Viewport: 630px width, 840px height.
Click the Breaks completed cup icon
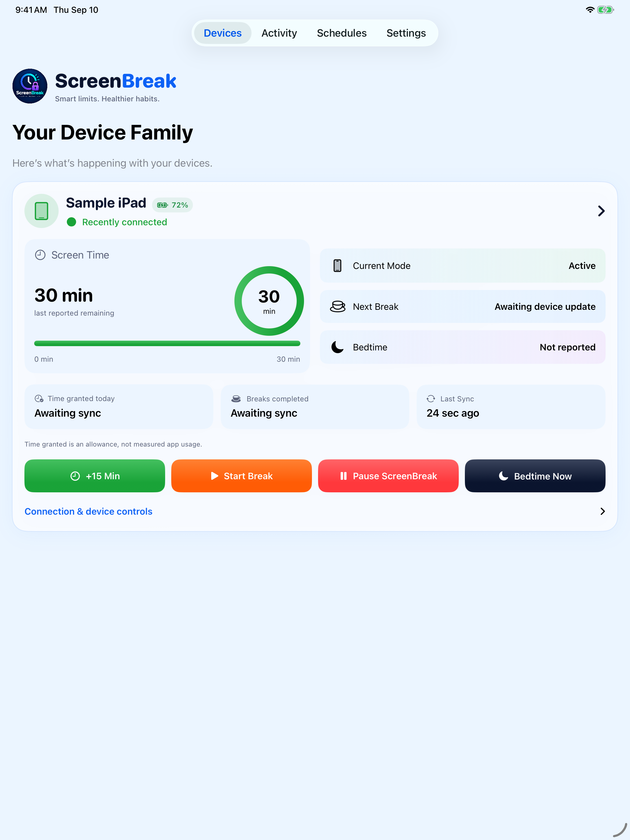(236, 399)
